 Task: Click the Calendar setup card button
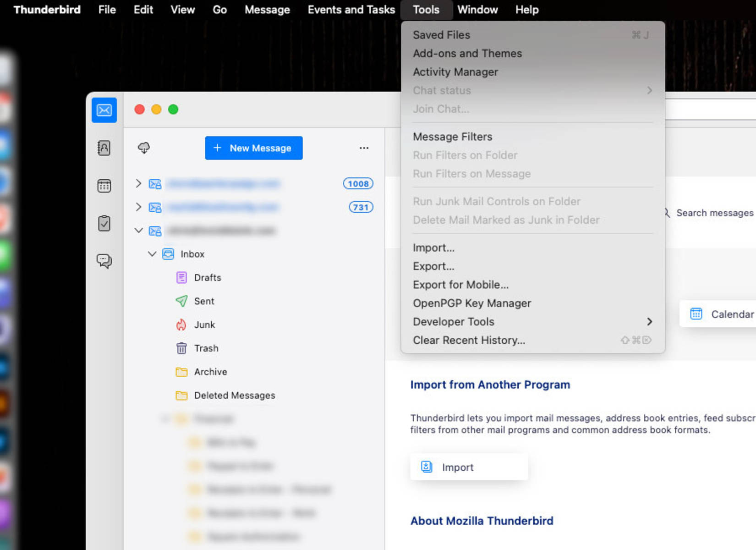[x=718, y=314]
